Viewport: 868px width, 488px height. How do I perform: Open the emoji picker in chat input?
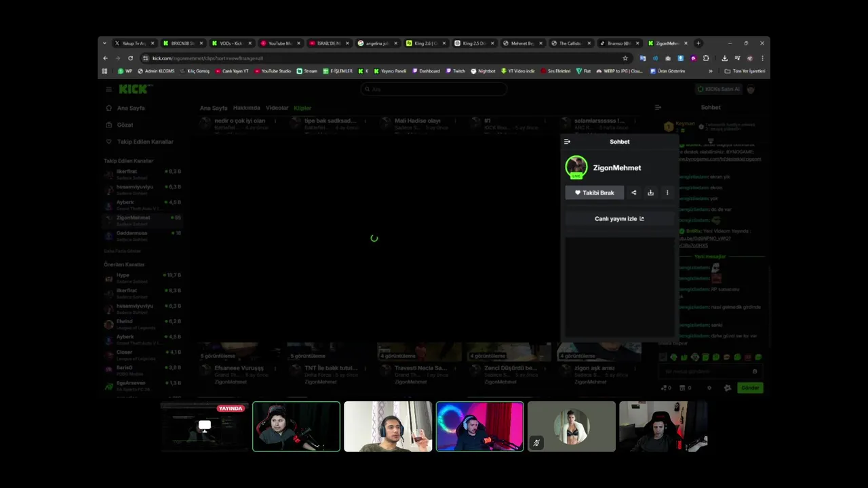pyautogui.click(x=755, y=371)
